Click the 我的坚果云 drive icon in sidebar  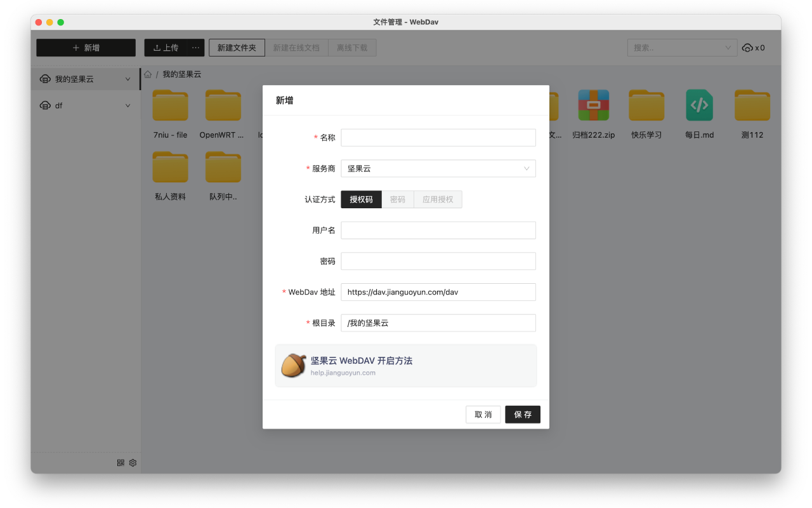tap(45, 79)
